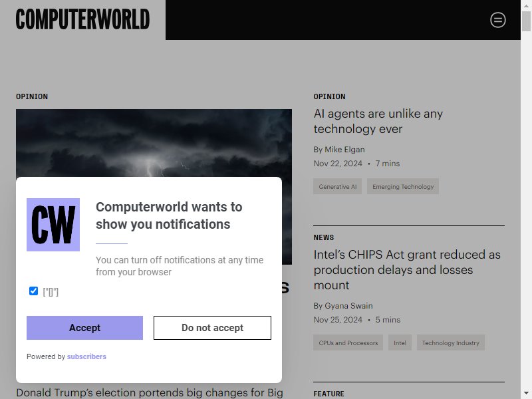Click the NEWS section label
The height and width of the screenshot is (399, 532).
click(324, 237)
